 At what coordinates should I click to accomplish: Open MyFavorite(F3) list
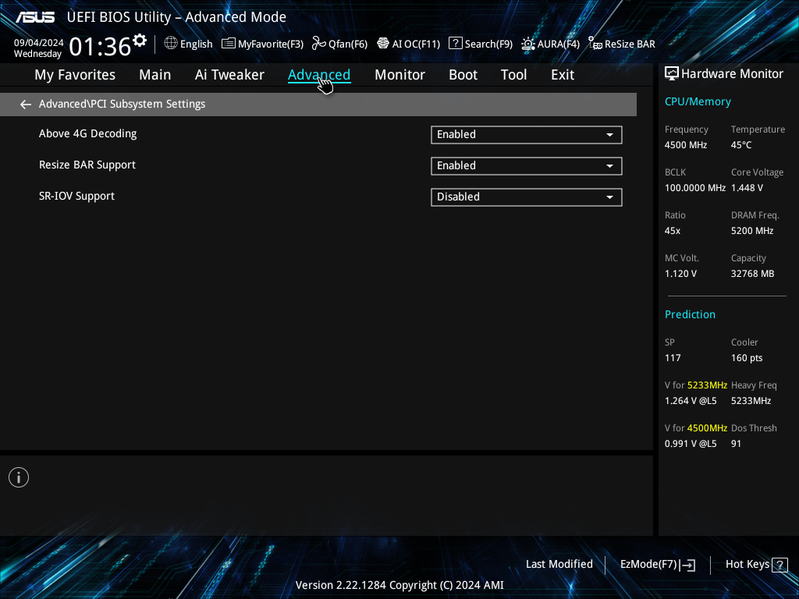[262, 44]
